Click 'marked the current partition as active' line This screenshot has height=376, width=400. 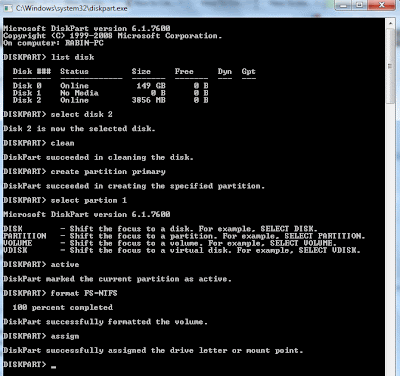click(x=117, y=279)
